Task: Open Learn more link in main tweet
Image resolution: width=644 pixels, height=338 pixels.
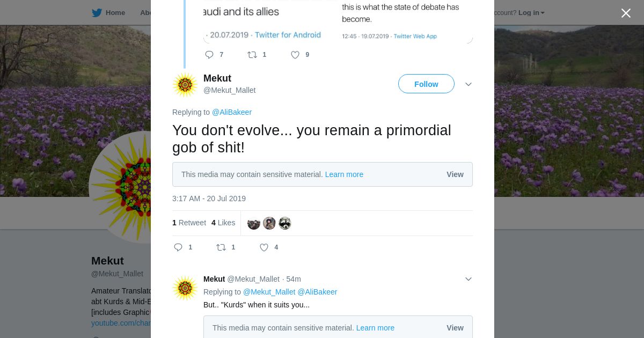Action: coord(344,174)
